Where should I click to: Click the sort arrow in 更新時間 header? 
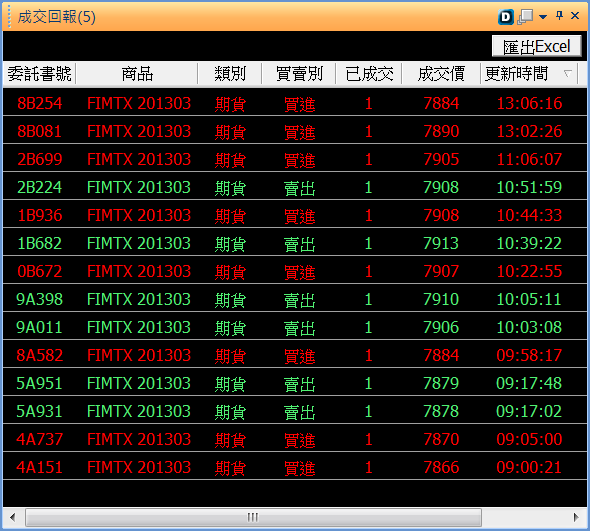tap(567, 73)
